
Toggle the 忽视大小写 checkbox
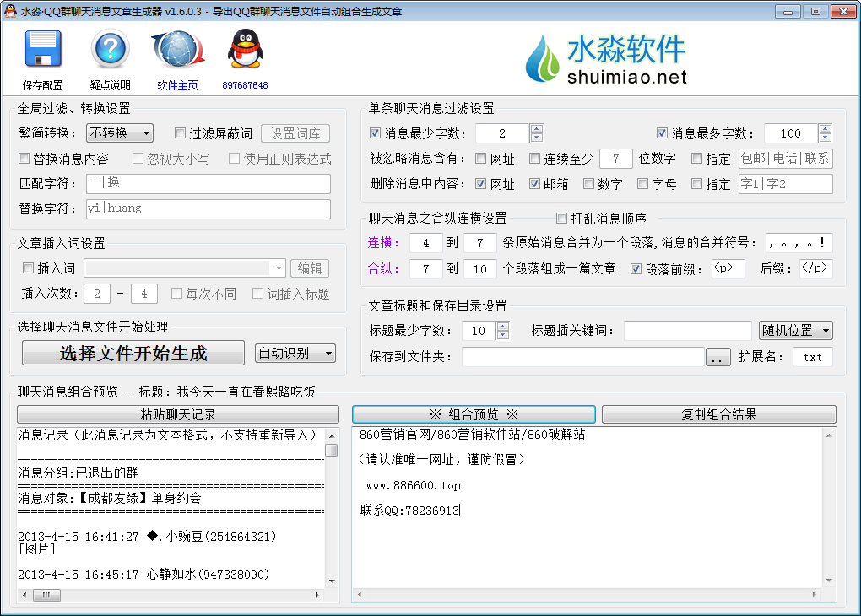click(x=138, y=159)
